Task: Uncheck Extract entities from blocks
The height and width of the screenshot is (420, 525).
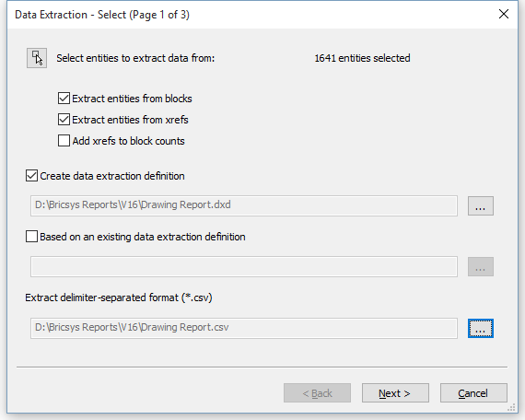Action: pyautogui.click(x=64, y=99)
